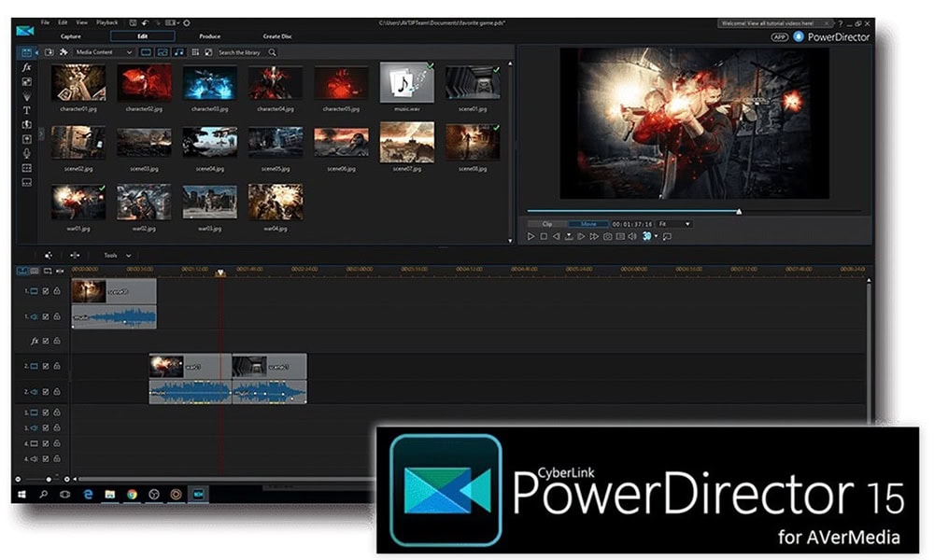Open the Edit menu in the menu bar
Image resolution: width=934 pixels, height=560 pixels.
(x=63, y=22)
